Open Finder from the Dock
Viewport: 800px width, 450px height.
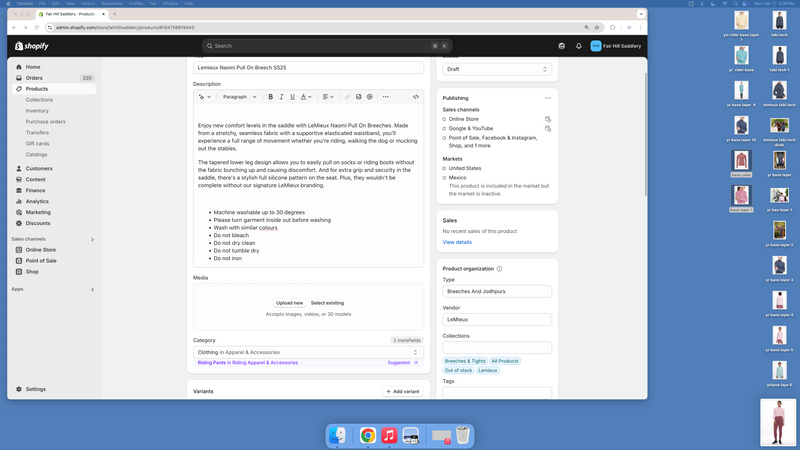click(337, 436)
